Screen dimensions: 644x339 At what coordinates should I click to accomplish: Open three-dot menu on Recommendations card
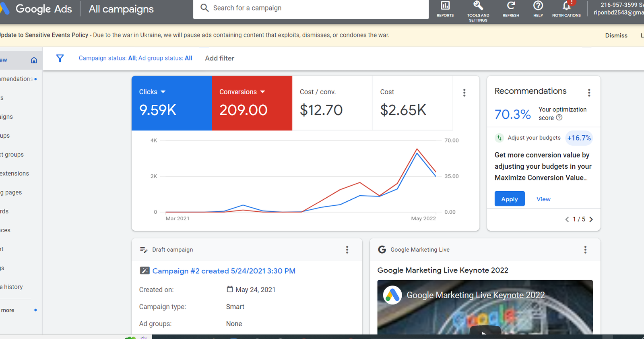(x=589, y=93)
